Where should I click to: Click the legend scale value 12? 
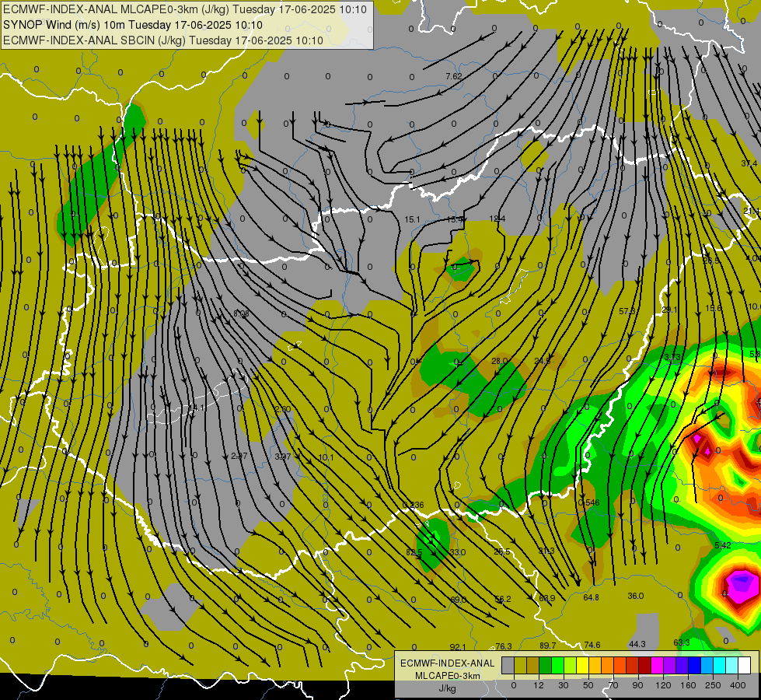pos(539,685)
